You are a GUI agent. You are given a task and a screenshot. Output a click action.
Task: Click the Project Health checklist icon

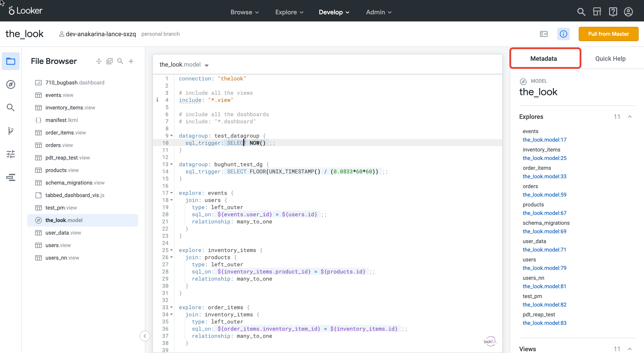click(x=544, y=34)
